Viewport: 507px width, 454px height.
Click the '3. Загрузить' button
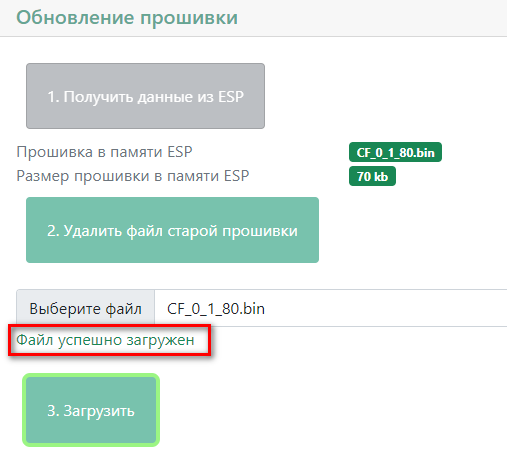91,410
